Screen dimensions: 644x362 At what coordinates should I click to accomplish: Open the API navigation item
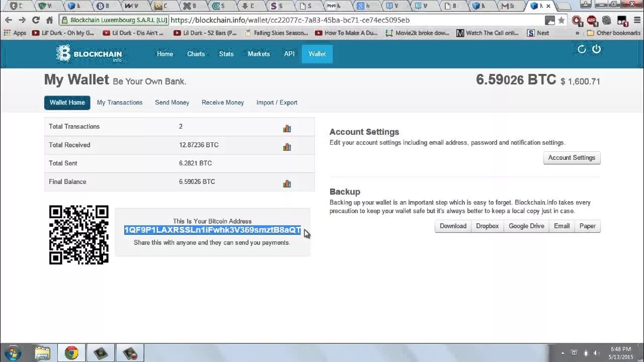tap(289, 54)
